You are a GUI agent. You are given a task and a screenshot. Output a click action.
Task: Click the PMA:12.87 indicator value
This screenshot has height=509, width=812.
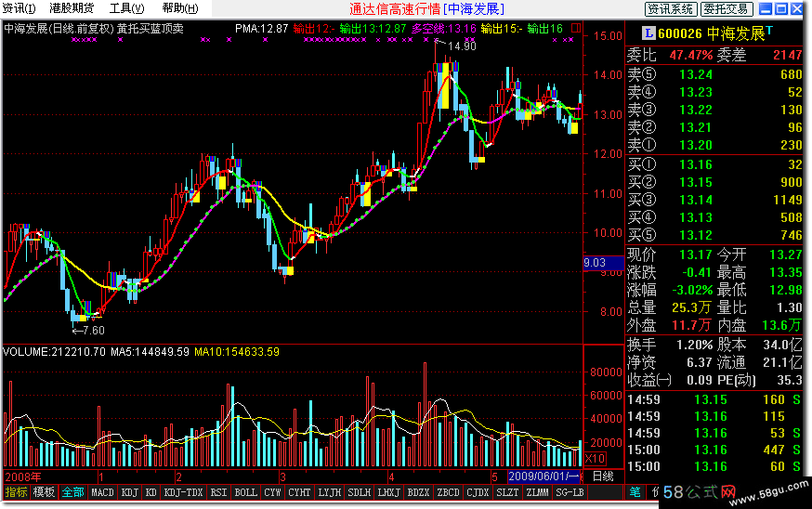pyautogui.click(x=261, y=29)
